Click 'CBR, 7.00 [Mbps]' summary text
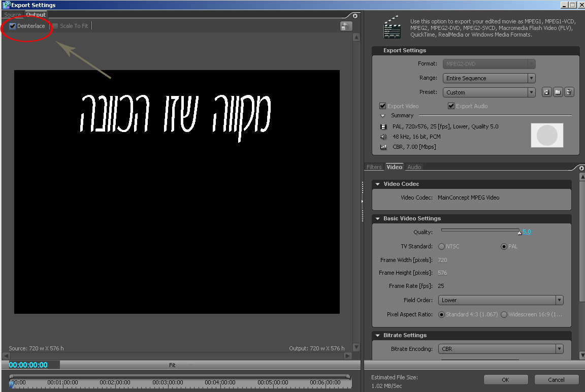585x392 pixels. click(414, 147)
